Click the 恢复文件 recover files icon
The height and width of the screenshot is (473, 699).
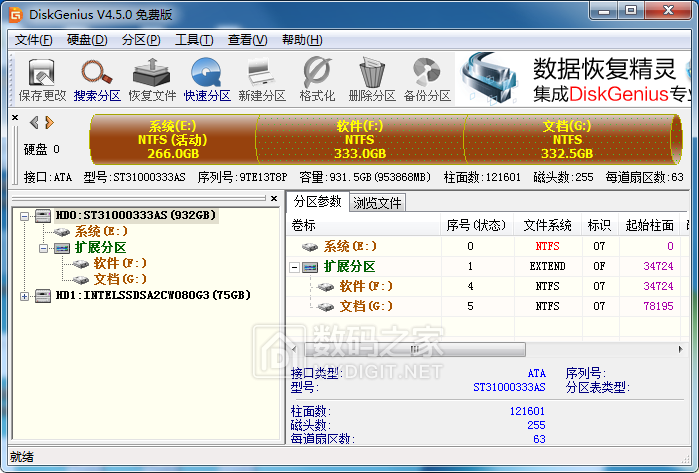152,80
